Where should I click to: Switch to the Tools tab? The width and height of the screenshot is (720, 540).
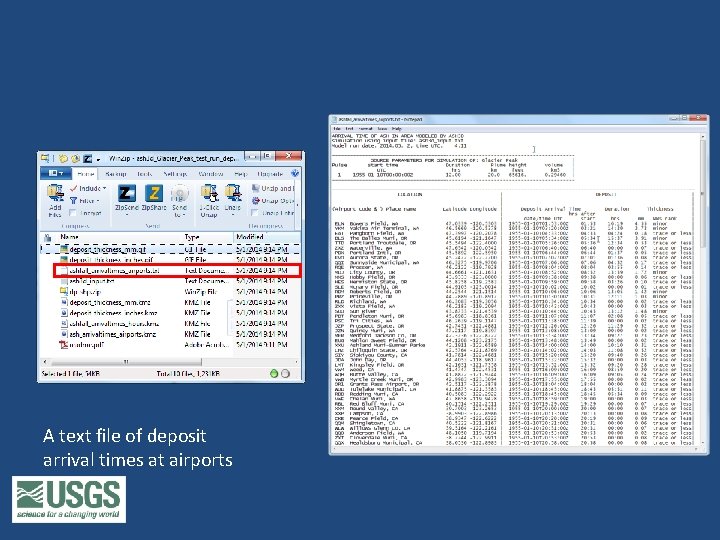click(144, 174)
